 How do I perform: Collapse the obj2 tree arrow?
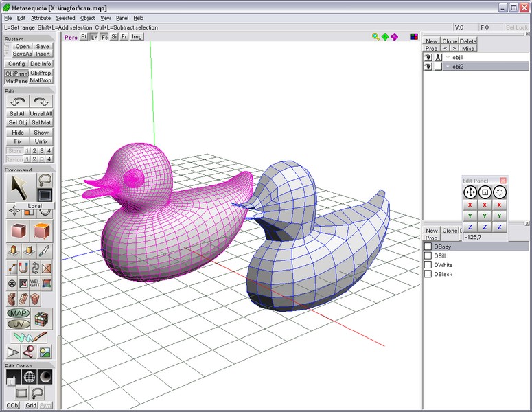pyautogui.click(x=447, y=67)
